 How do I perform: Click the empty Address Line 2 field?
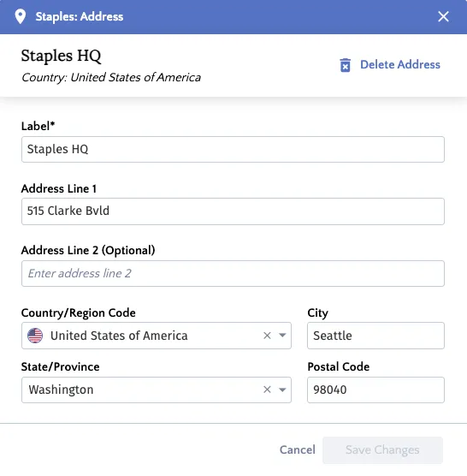click(x=233, y=273)
